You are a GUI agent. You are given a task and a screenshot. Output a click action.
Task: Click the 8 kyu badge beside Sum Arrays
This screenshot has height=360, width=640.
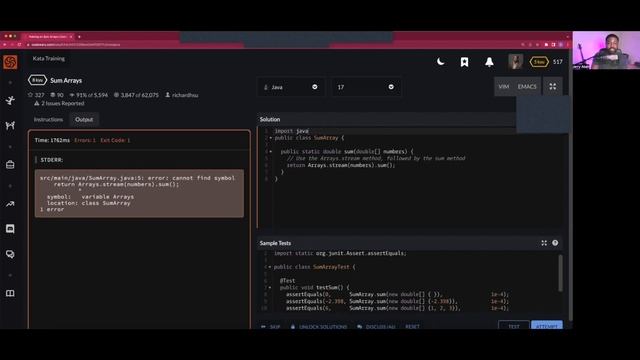pyautogui.click(x=38, y=80)
